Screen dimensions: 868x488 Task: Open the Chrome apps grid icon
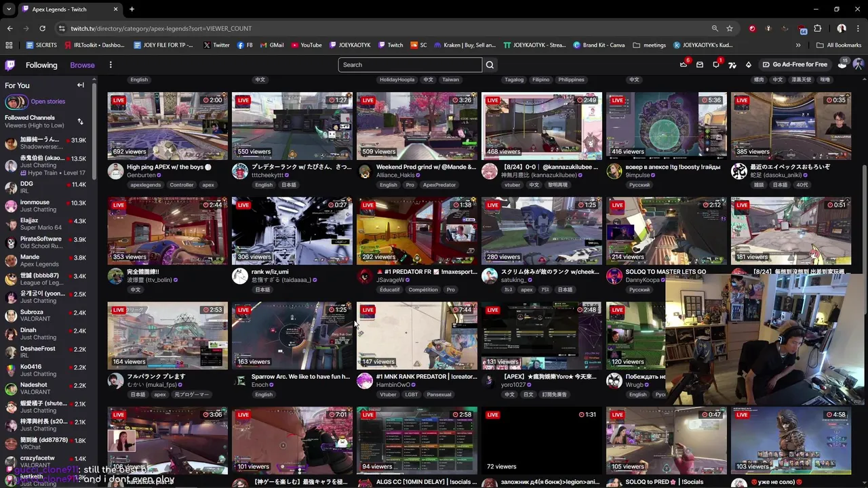tap(9, 45)
